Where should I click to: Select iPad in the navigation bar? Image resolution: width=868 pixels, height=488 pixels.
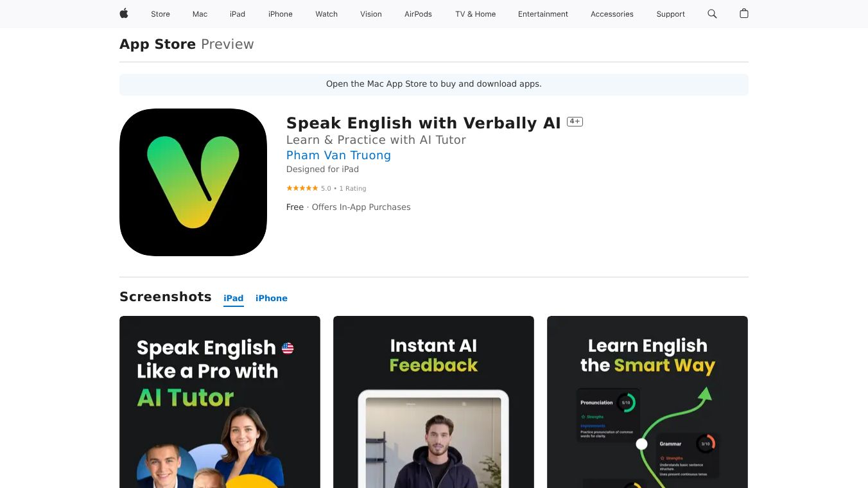click(x=238, y=14)
